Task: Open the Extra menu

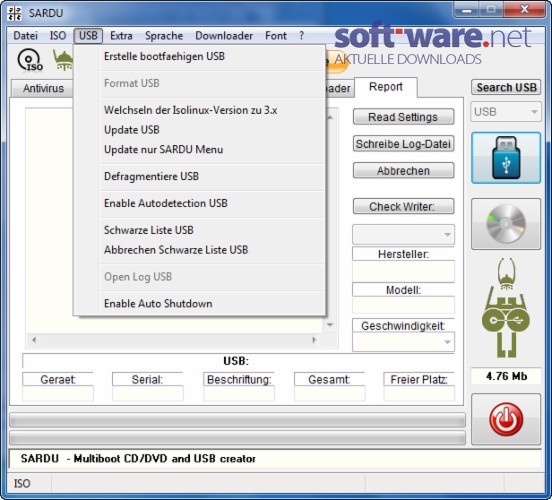Action: click(121, 36)
